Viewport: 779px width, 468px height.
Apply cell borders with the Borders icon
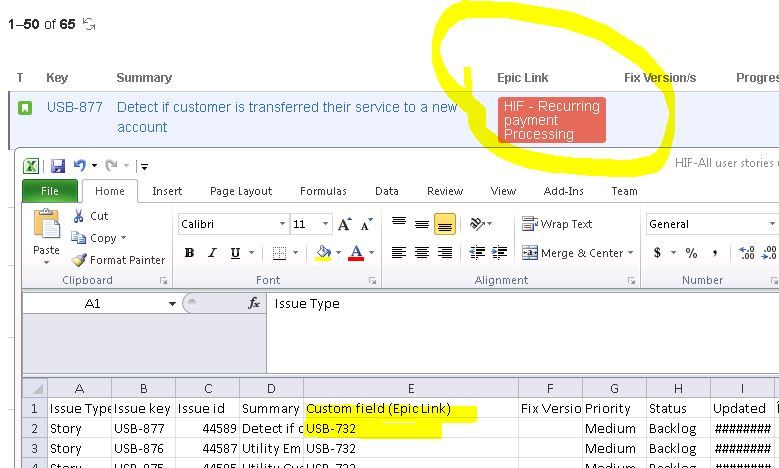pyautogui.click(x=279, y=253)
